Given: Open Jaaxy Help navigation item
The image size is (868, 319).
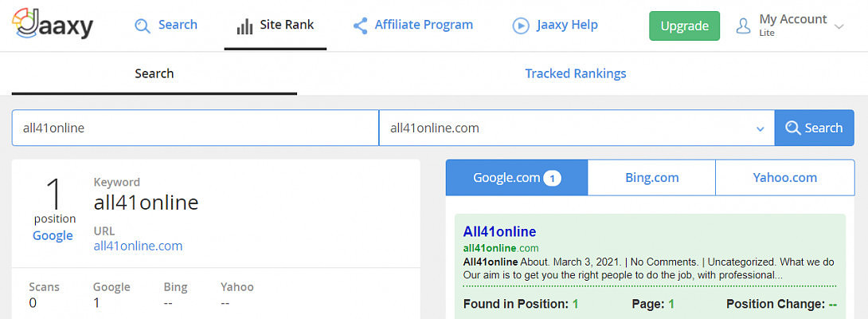Looking at the screenshot, I should click(x=555, y=26).
